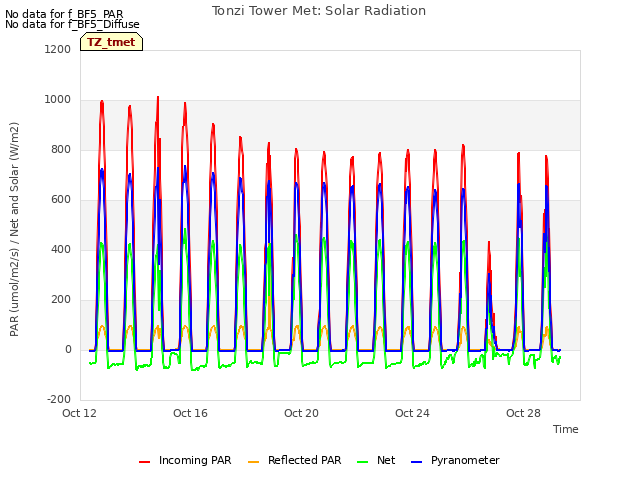Click the TZ_tmet label tag
This screenshot has width=640, height=480.
(111, 42)
